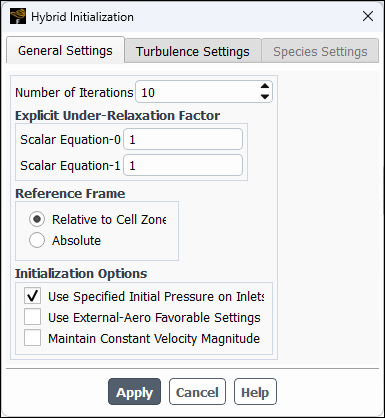Click the Scalar Equation-0 label
The height and width of the screenshot is (418, 385).
70,140
